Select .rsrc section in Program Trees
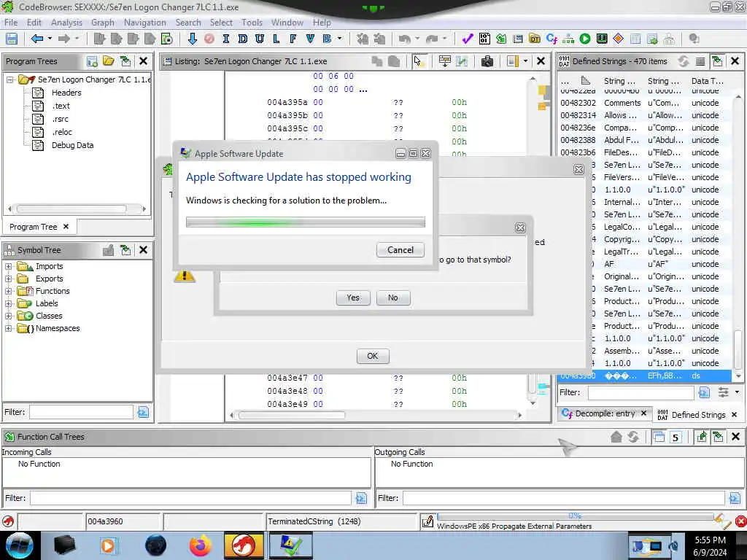The height and width of the screenshot is (560, 747). (60, 120)
